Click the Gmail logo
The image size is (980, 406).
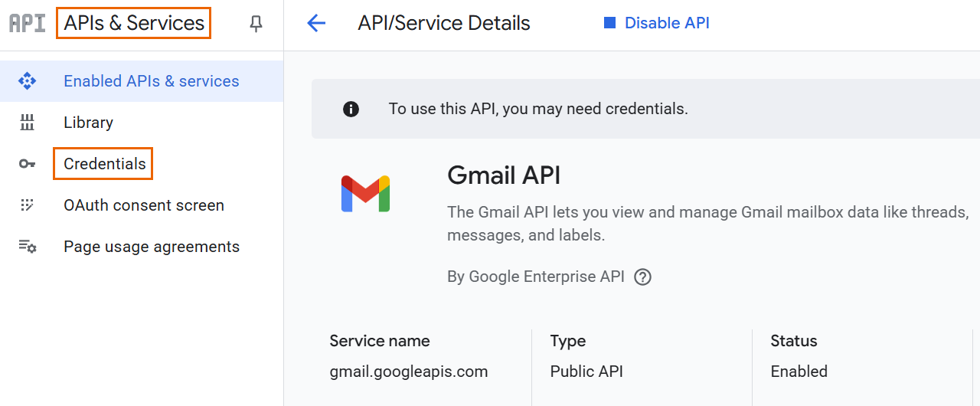[365, 194]
